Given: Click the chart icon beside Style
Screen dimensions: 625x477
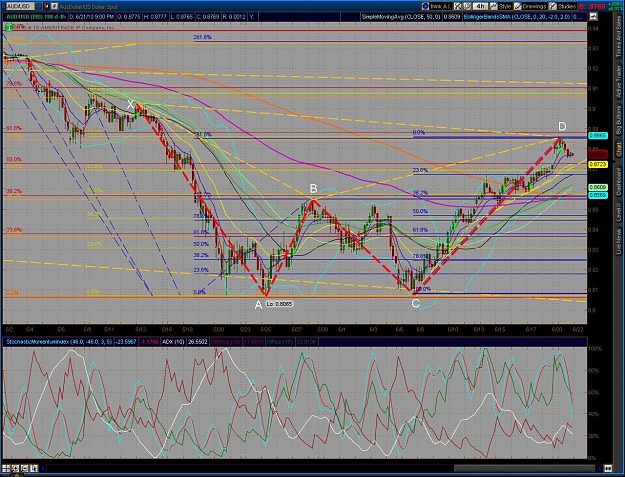Looking at the screenshot, I should point(494,6).
